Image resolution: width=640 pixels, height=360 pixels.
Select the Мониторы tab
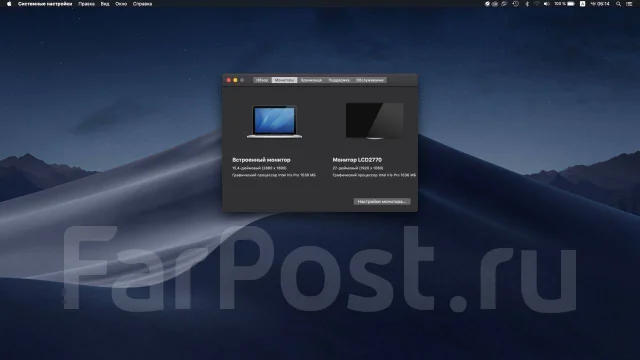point(284,80)
